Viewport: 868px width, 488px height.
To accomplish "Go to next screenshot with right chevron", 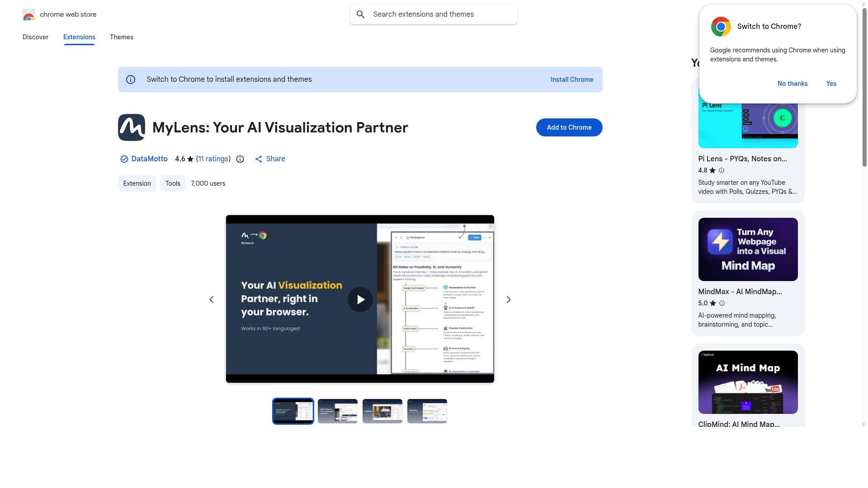I will point(508,300).
